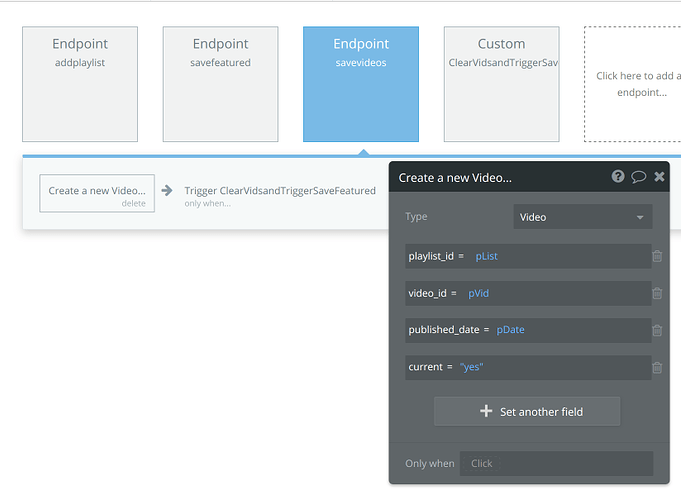
Task: Click the comment speech bubble icon
Action: [x=638, y=177]
